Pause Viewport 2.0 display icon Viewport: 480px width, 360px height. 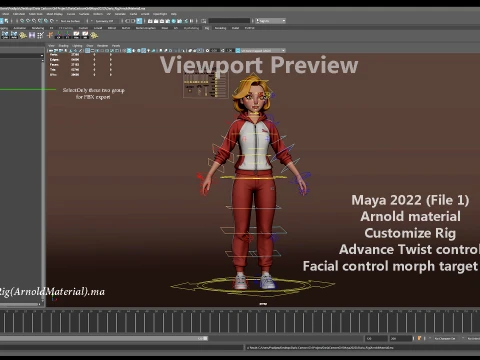coord(192,21)
